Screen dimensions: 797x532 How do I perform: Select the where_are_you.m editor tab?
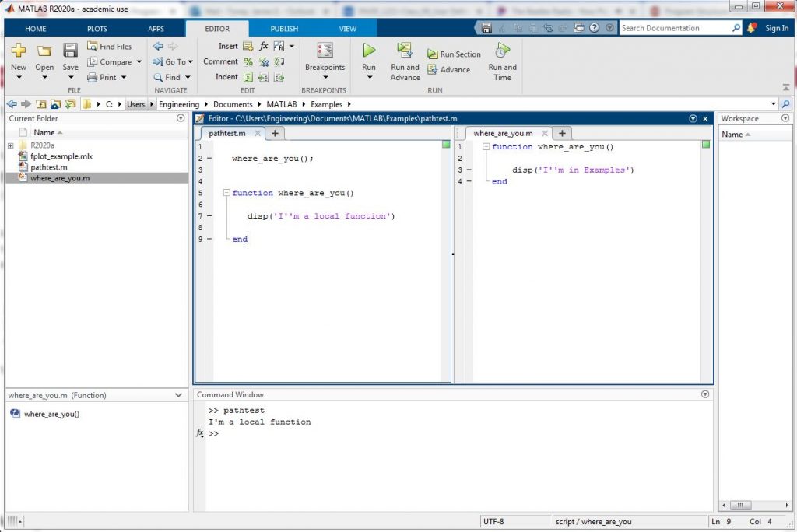click(503, 133)
